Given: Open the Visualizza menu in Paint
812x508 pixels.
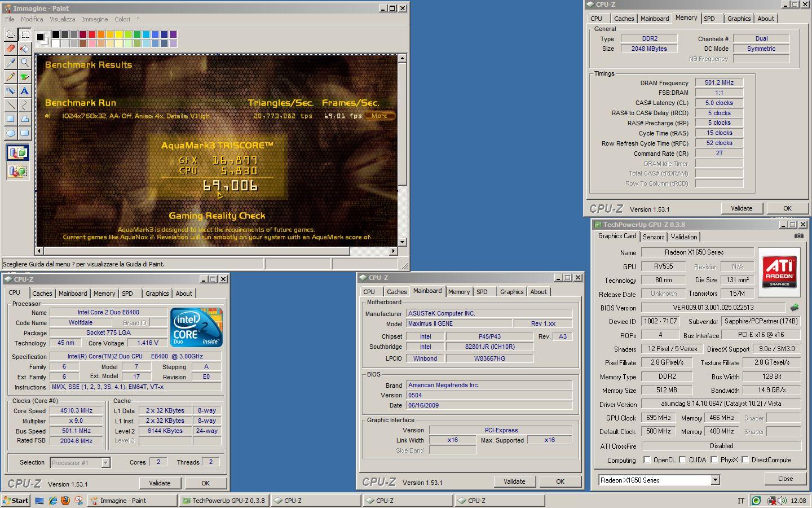Looking at the screenshot, I should 63,19.
